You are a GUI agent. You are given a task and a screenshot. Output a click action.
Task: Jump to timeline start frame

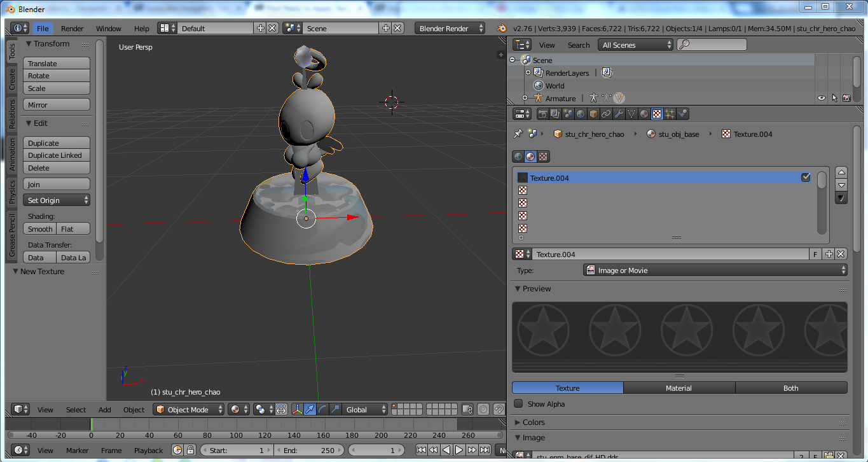click(421, 450)
